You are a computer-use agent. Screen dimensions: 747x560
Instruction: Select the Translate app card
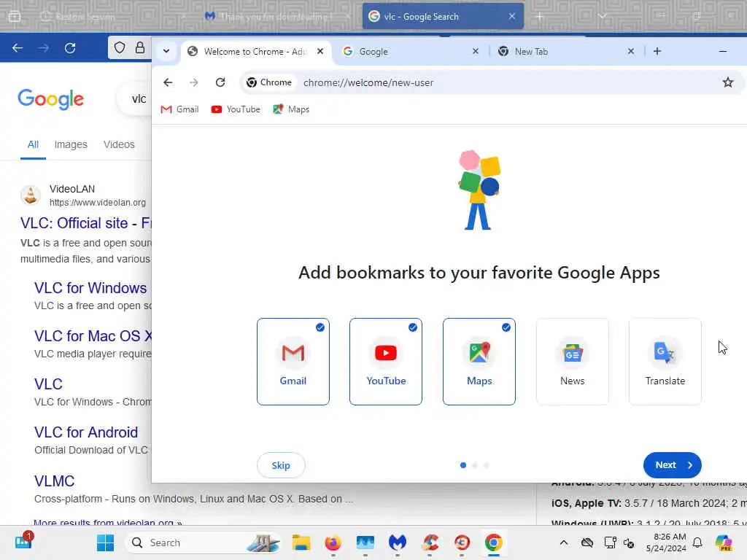(665, 362)
